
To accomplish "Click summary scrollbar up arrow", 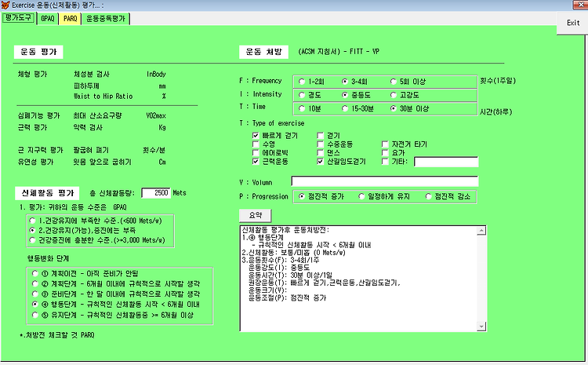I will (x=481, y=231).
